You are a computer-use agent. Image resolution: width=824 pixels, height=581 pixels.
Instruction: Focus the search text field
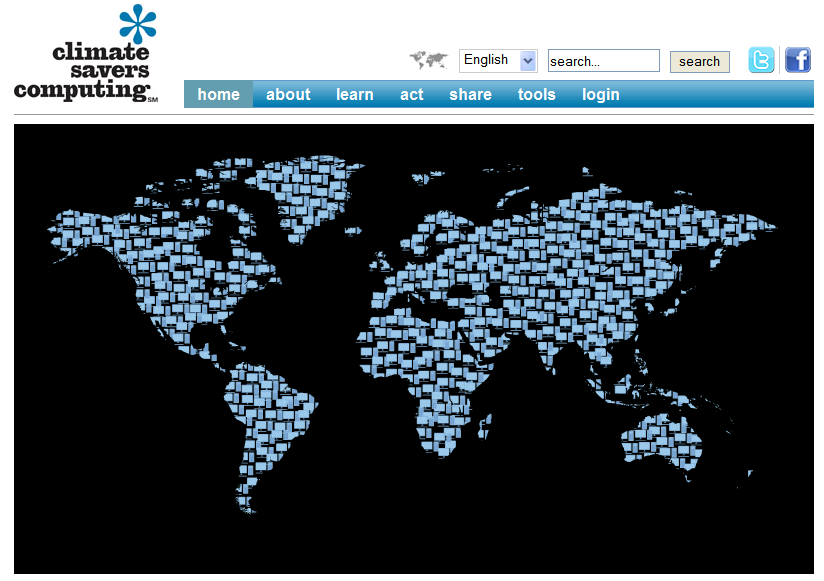click(603, 61)
